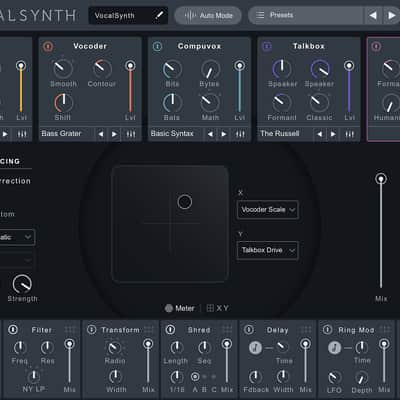Viewport: 400px width, 400px height.
Task: Click the Compuvox Bytes knob
Action: pyautogui.click(x=210, y=69)
